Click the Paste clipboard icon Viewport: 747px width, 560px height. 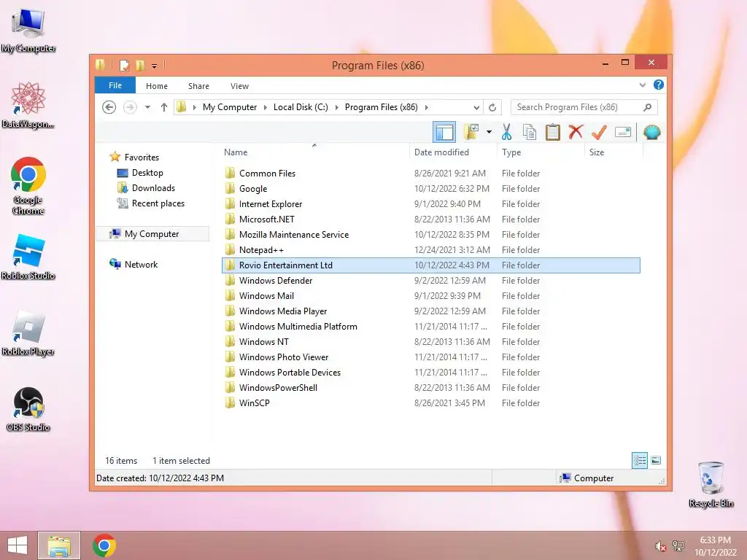click(x=553, y=132)
